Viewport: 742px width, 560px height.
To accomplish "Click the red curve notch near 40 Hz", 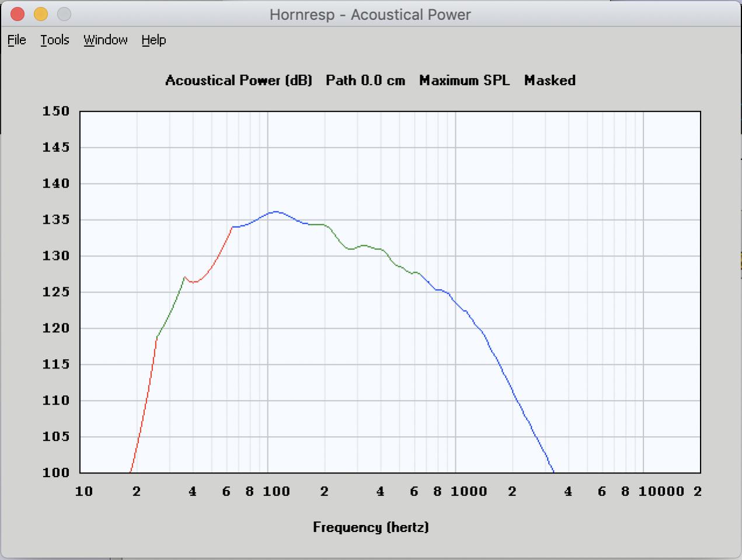I will 194,282.
